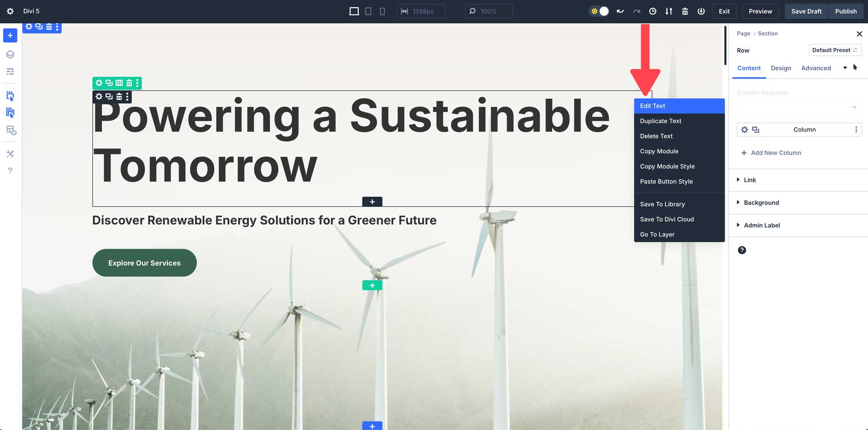Choose Delete Text in context menu
868x430 pixels.
pos(679,136)
